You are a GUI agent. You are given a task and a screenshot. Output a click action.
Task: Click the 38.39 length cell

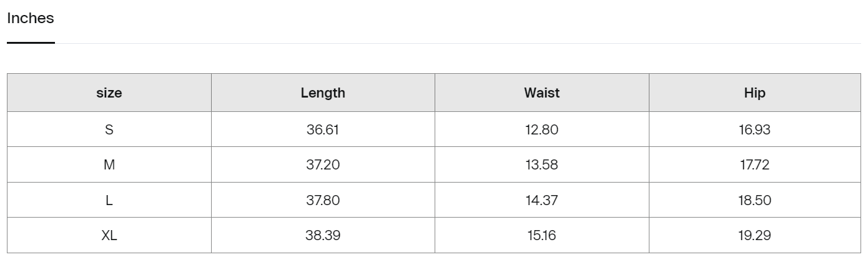coord(323,235)
